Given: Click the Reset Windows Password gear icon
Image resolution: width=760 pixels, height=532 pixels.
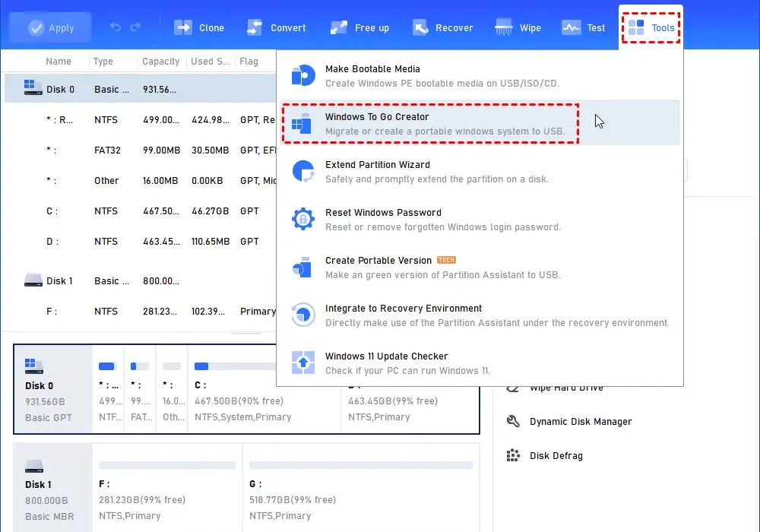Looking at the screenshot, I should (x=303, y=219).
